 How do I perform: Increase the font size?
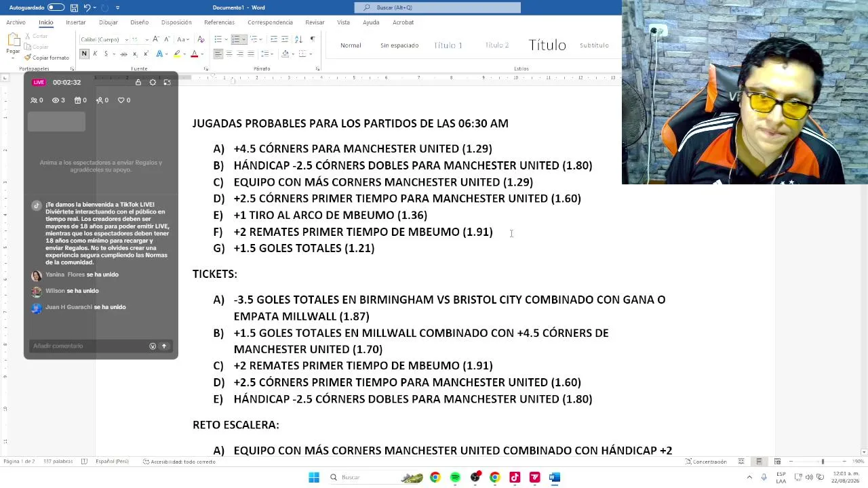pyautogui.click(x=156, y=39)
